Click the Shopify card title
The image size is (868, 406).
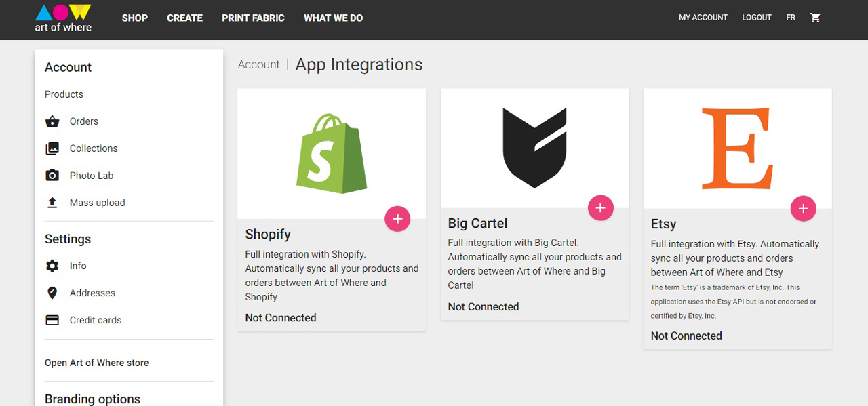[268, 235]
